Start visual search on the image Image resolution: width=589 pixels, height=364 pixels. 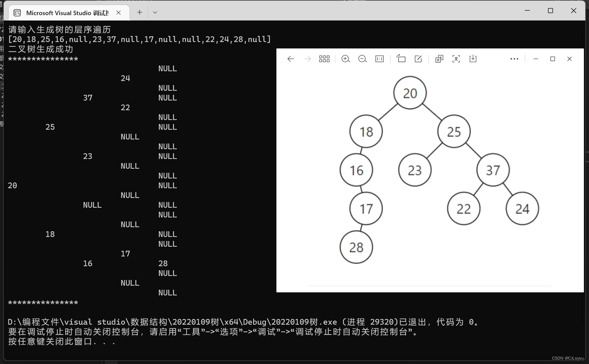[456, 59]
